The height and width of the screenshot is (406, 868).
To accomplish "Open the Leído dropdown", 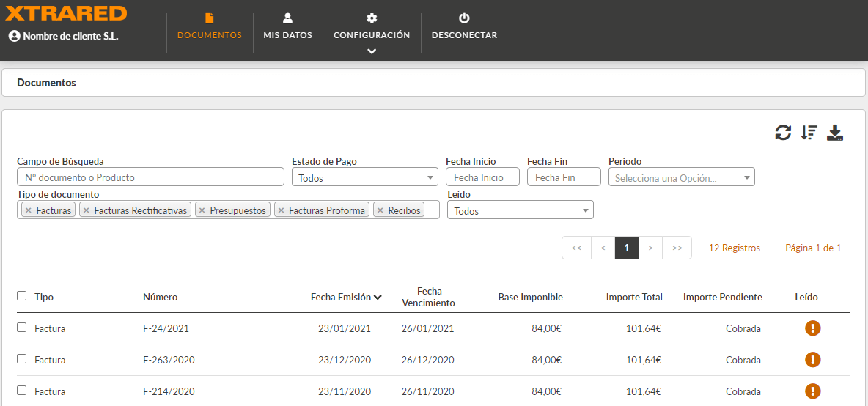I will pos(521,210).
